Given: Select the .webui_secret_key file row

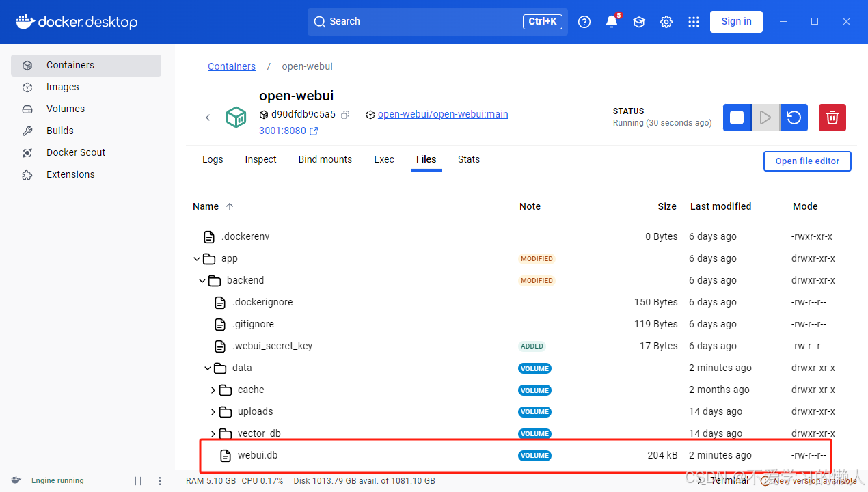Looking at the screenshot, I should click(520, 346).
